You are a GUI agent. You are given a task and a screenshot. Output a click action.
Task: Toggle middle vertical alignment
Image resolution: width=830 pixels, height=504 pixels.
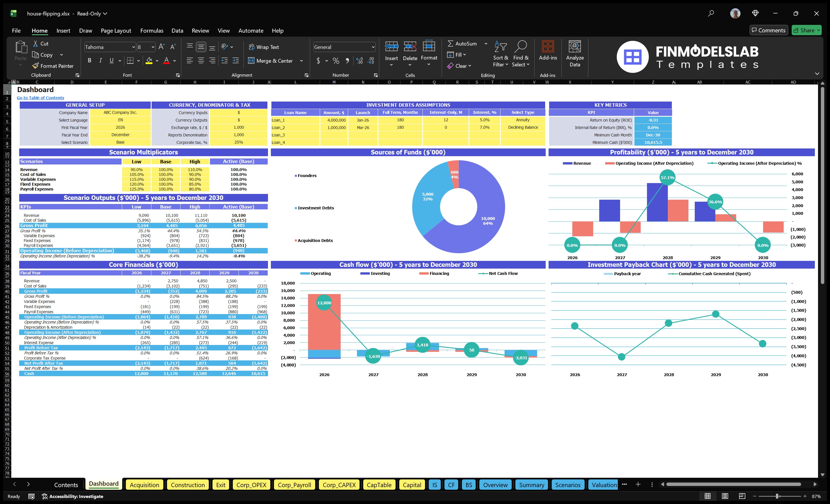201,47
